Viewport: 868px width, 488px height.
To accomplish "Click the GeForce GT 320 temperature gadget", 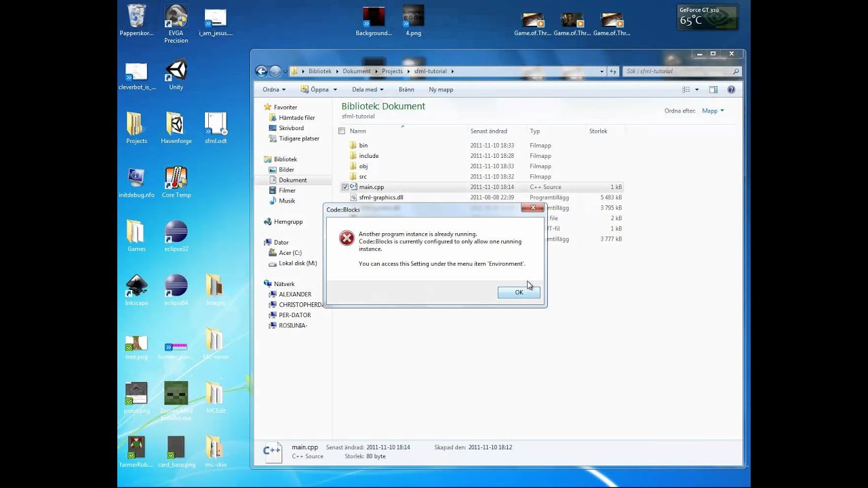I will pyautogui.click(x=707, y=17).
